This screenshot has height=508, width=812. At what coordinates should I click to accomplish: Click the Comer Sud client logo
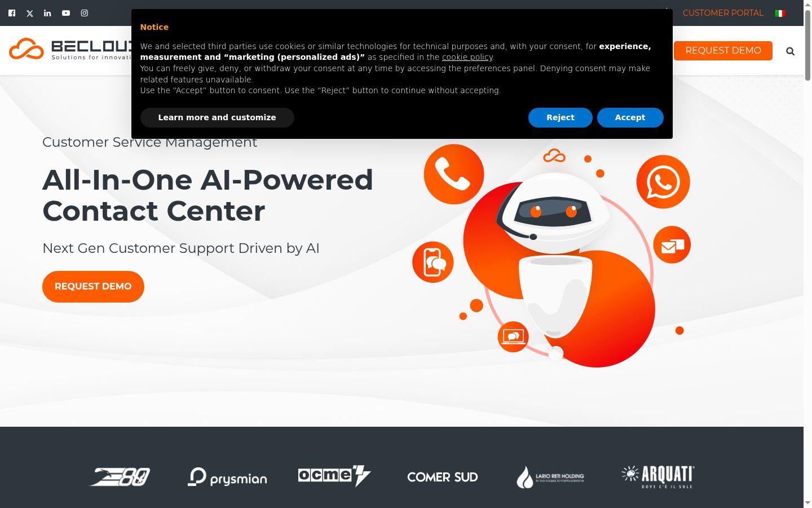tap(443, 478)
